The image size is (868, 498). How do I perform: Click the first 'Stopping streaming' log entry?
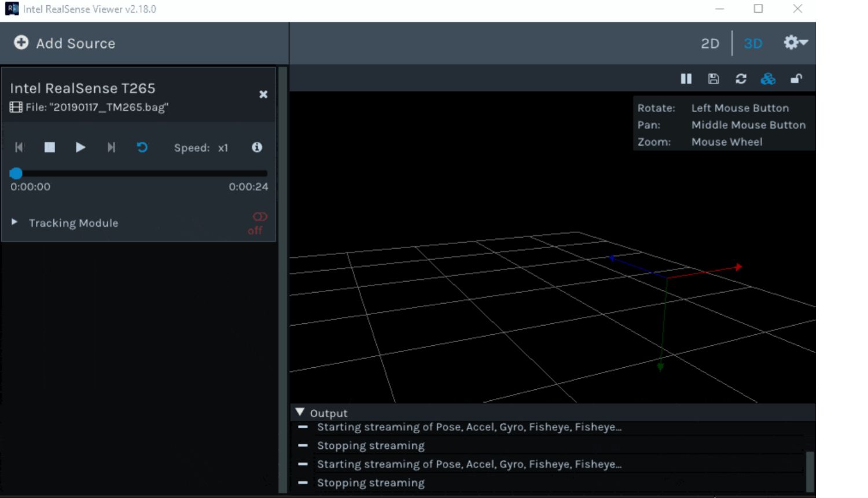click(x=371, y=445)
